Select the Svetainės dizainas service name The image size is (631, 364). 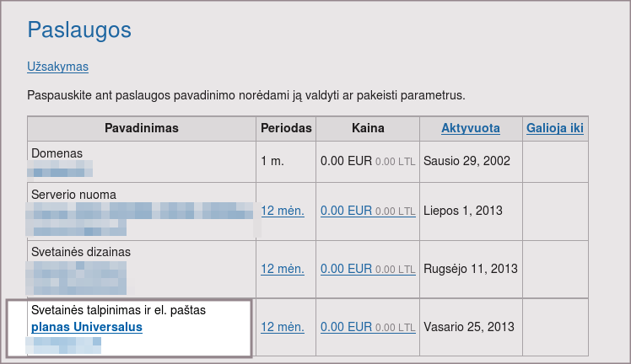(x=81, y=252)
